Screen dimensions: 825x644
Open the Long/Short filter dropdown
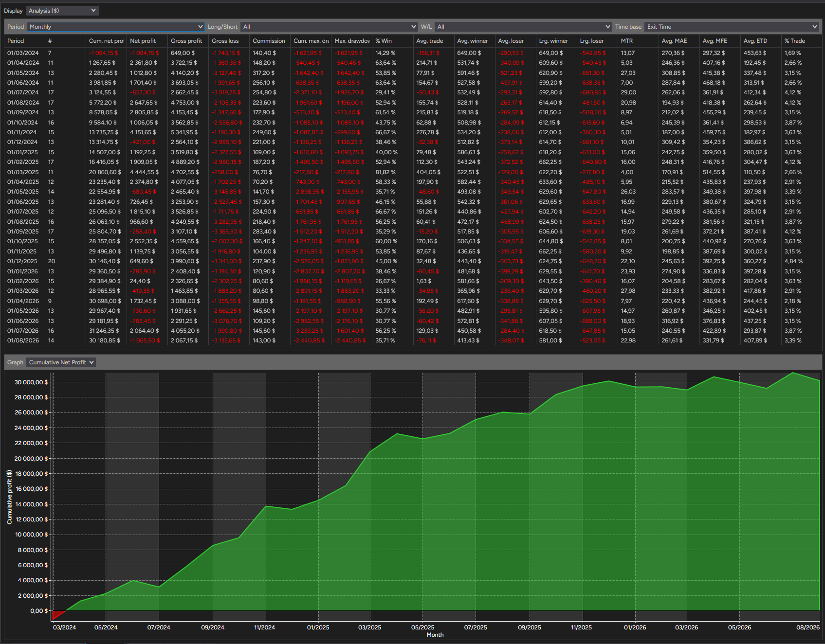[x=329, y=27]
